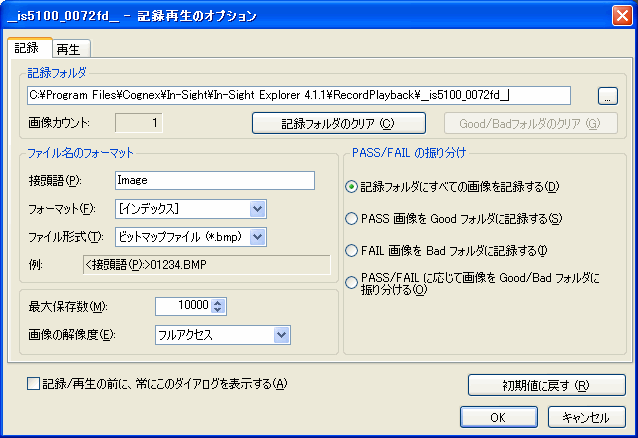638x438 pixels.
Task: Confirm settings with the OK button
Action: 497,417
